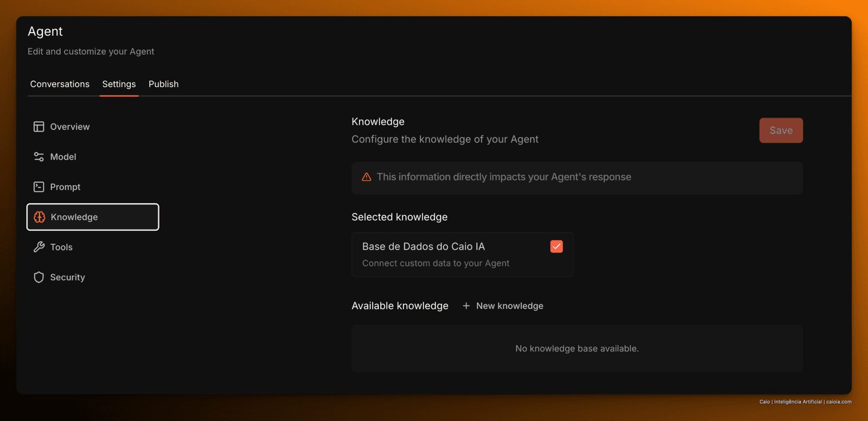Click the New knowledge link

click(502, 306)
